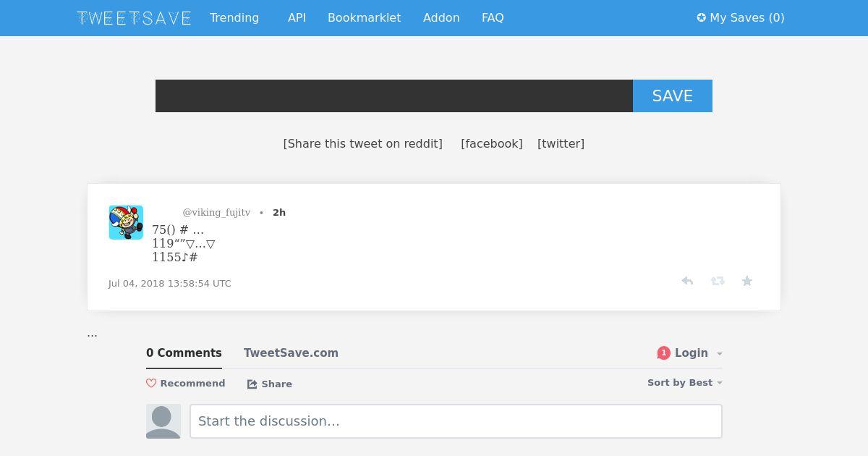Click the 2h tweet timestamp
This screenshot has height=456, width=868.
click(279, 212)
